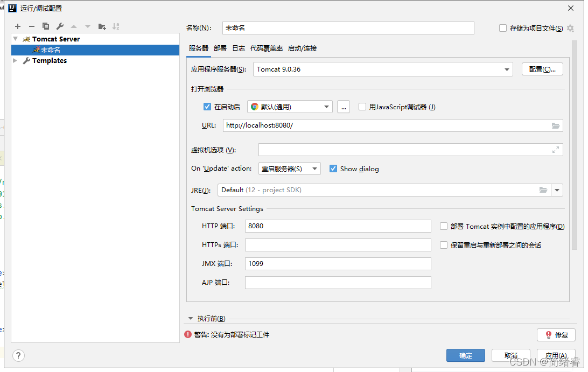Check 部署 Tomcat 实例中配置的应用程序
Viewport: 588px width, 372px height.
(444, 226)
